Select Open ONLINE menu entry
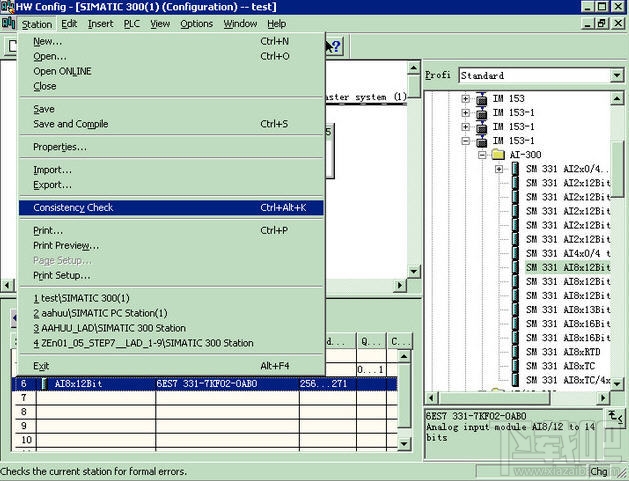This screenshot has height=481, width=629. pos(171,71)
